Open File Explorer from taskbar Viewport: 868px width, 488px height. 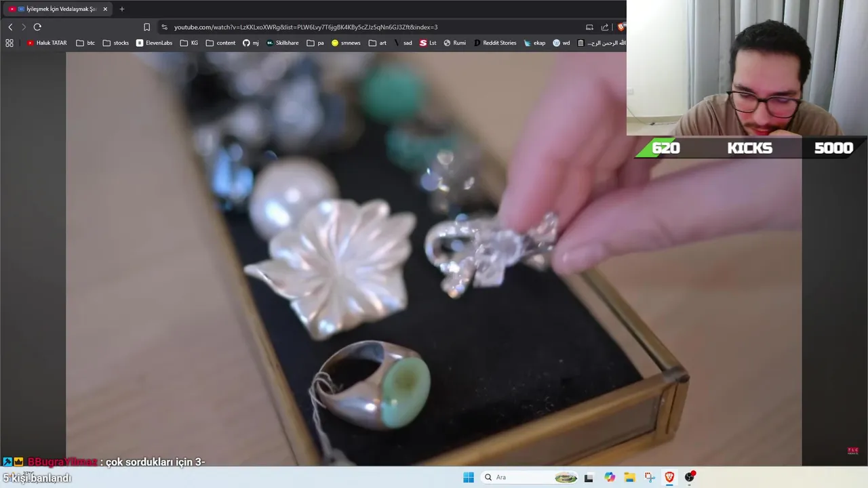click(629, 477)
